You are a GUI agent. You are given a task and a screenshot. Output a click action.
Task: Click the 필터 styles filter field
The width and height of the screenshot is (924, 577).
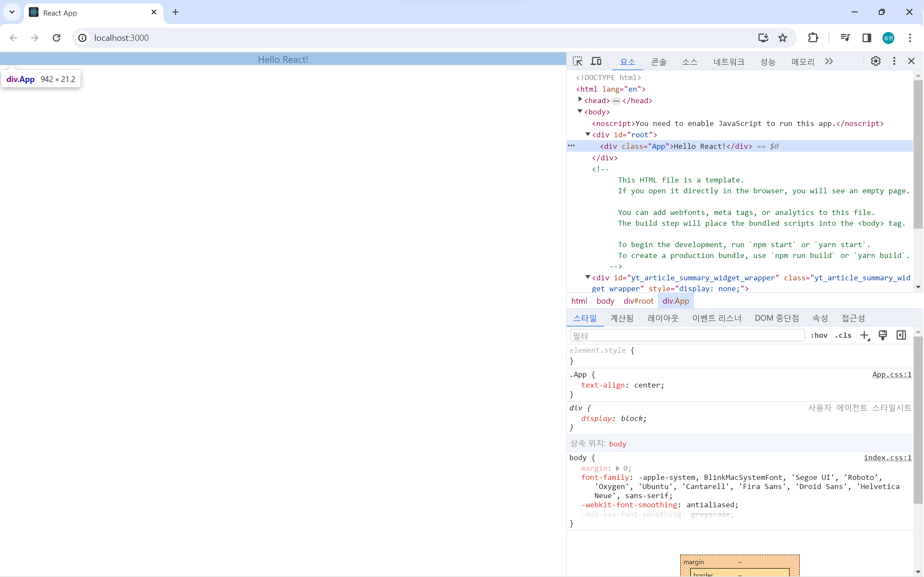pyautogui.click(x=687, y=335)
